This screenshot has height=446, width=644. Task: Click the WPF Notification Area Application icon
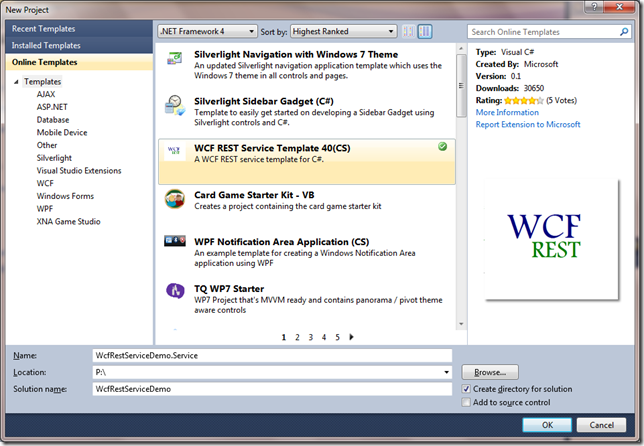175,240
